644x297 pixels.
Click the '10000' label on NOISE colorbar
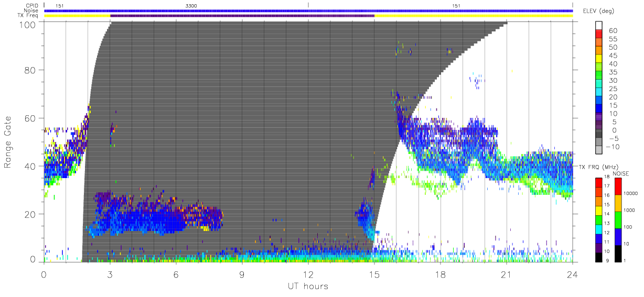point(630,194)
